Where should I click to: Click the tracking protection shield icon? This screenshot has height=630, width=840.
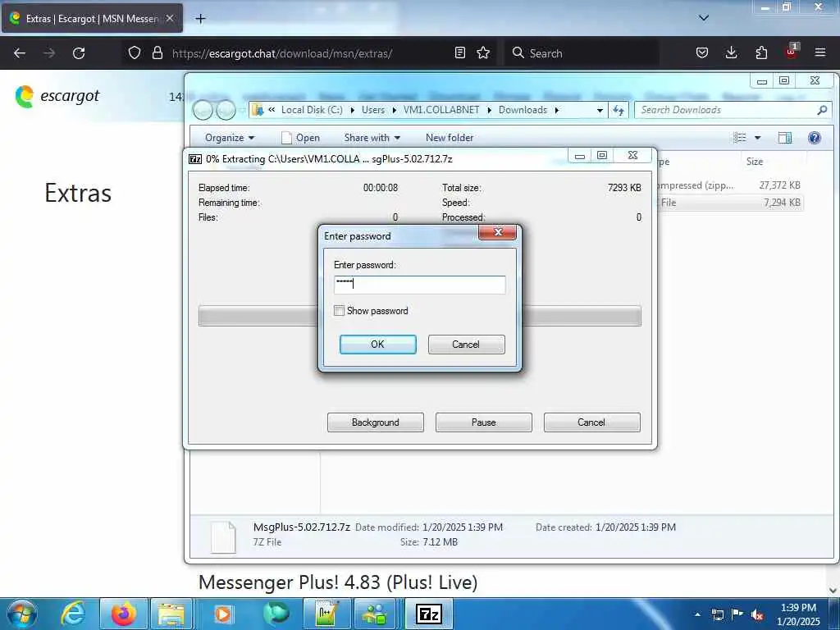[x=135, y=52]
